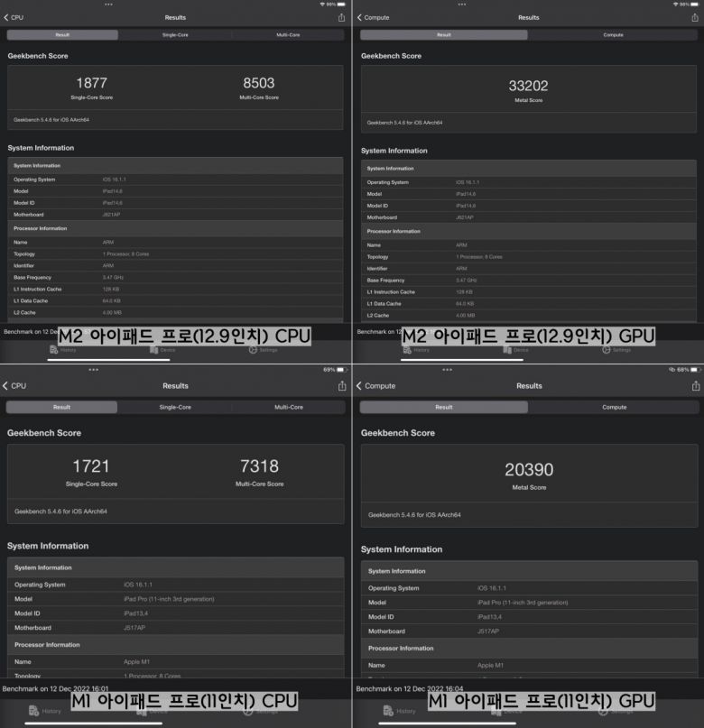The width and height of the screenshot is (704, 728).
Task: Tap the 8503 Multi-Core Score value
Action: pos(259,82)
